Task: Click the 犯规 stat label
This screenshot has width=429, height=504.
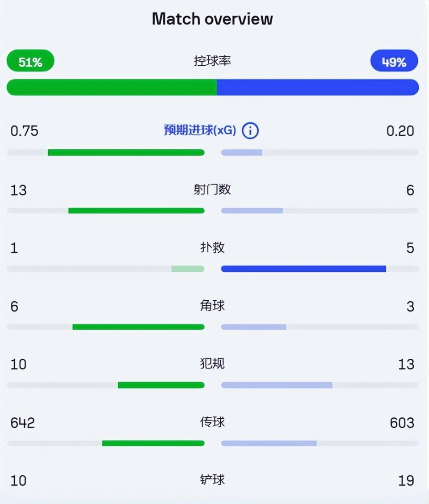Action: pos(212,364)
